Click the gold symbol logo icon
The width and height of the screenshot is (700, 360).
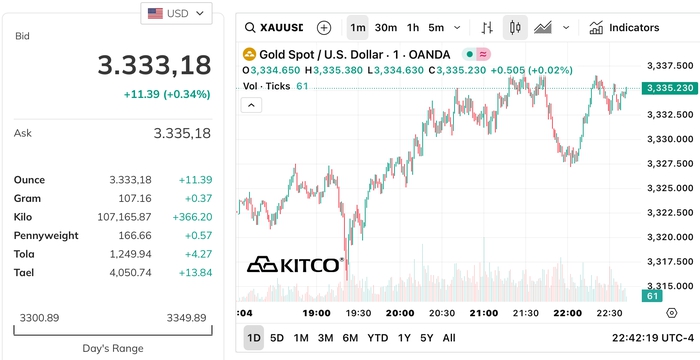[249, 55]
